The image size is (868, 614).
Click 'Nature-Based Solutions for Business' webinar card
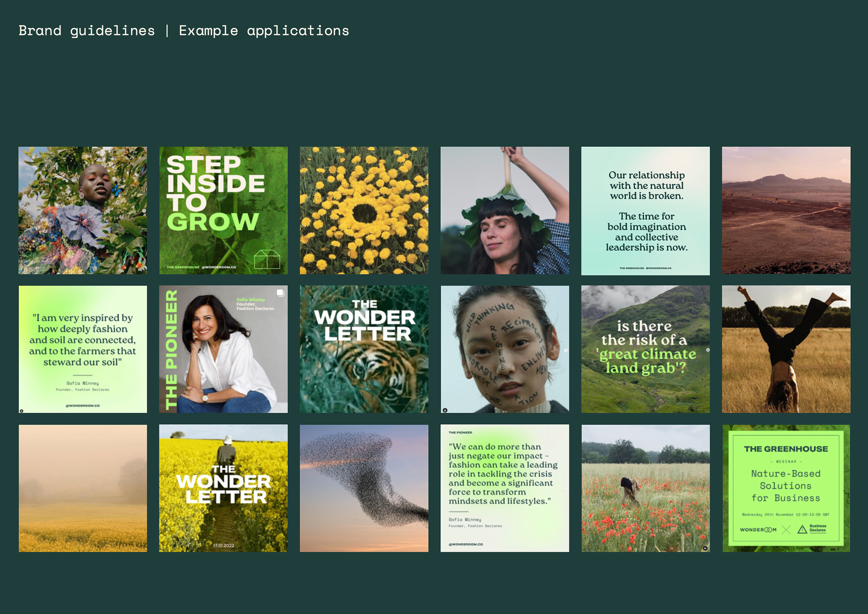click(x=786, y=486)
